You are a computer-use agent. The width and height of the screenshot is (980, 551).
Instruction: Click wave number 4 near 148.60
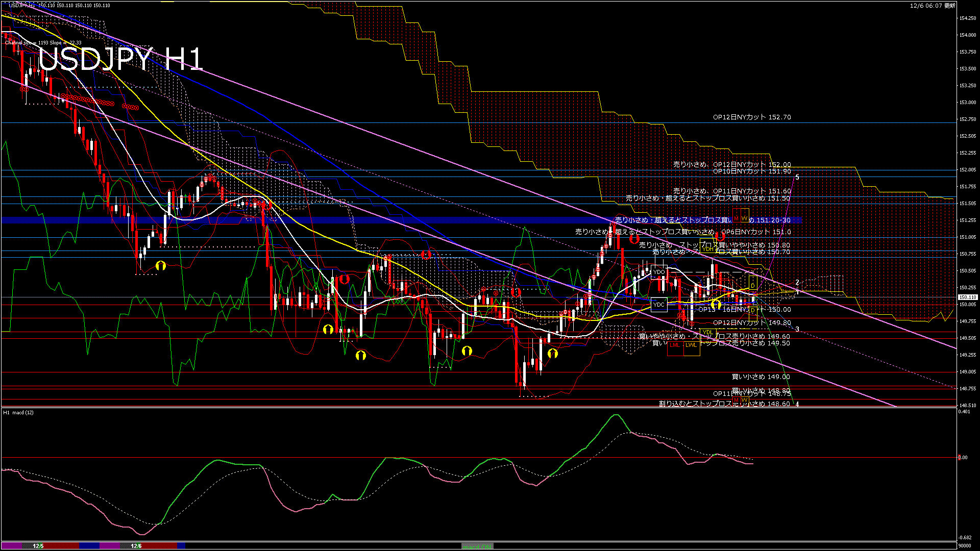(797, 404)
